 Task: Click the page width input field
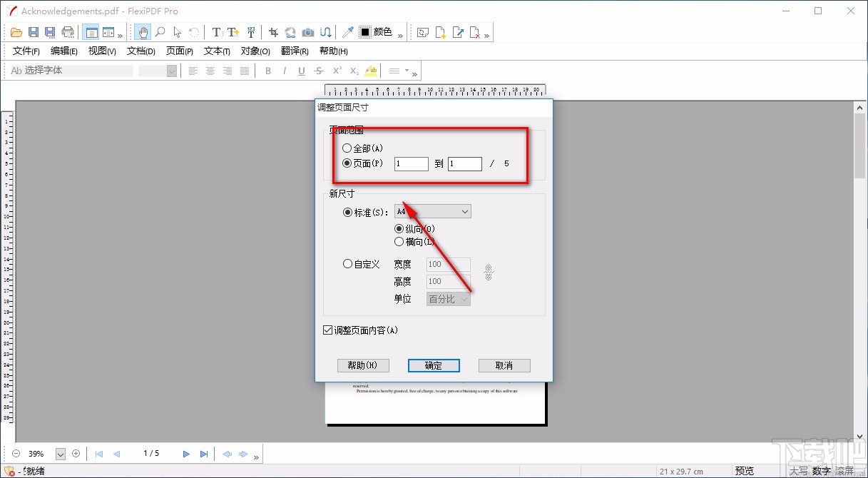(448, 264)
